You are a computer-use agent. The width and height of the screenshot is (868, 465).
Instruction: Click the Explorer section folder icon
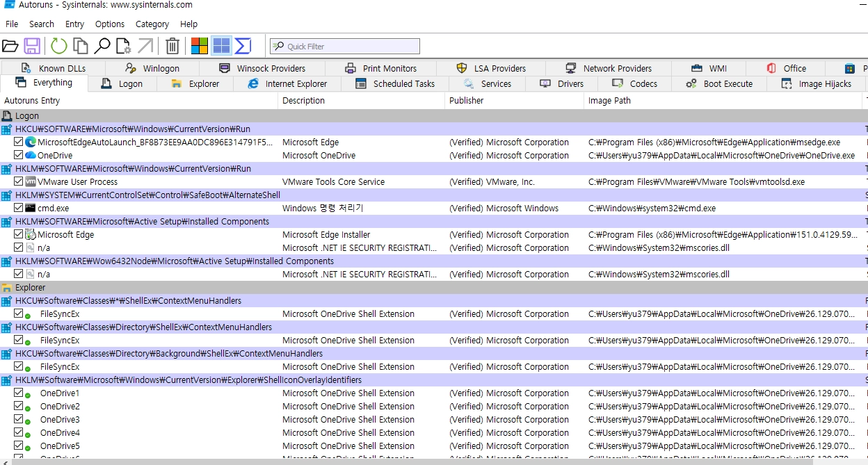(7, 288)
